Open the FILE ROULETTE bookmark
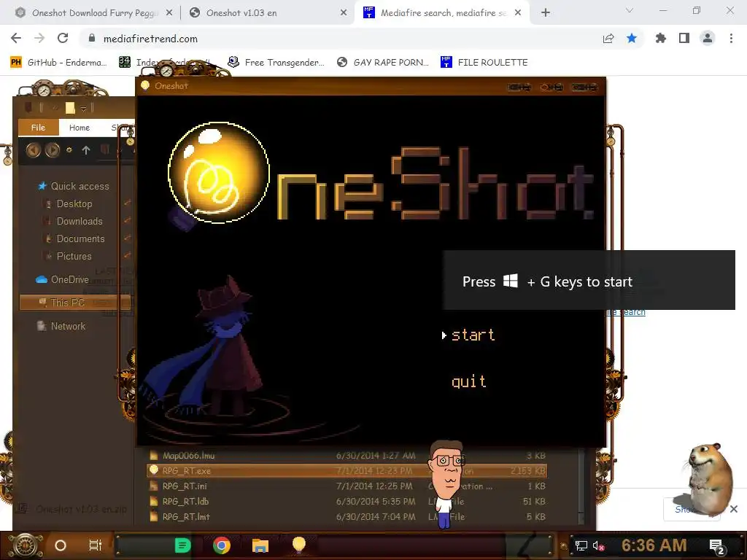The width and height of the screenshot is (747, 560). point(484,63)
